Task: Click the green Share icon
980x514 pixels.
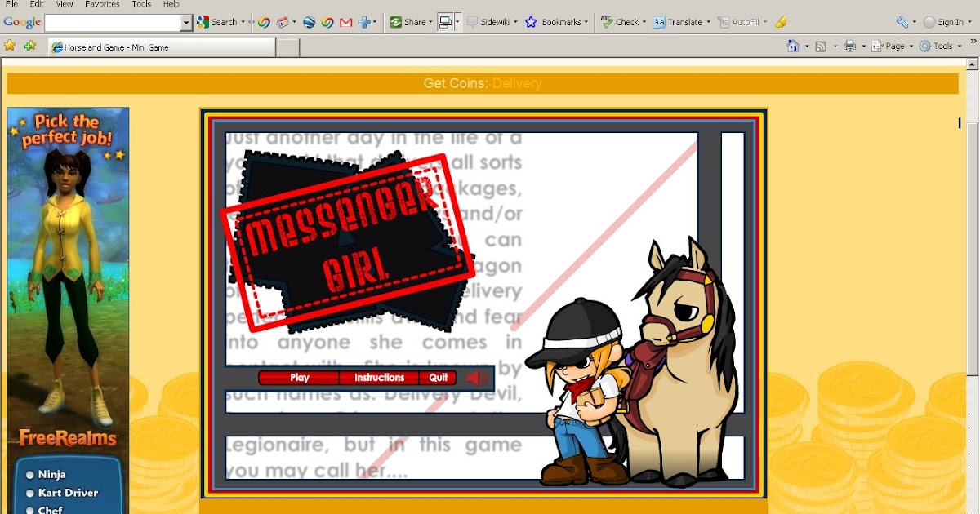Action: coord(395,22)
